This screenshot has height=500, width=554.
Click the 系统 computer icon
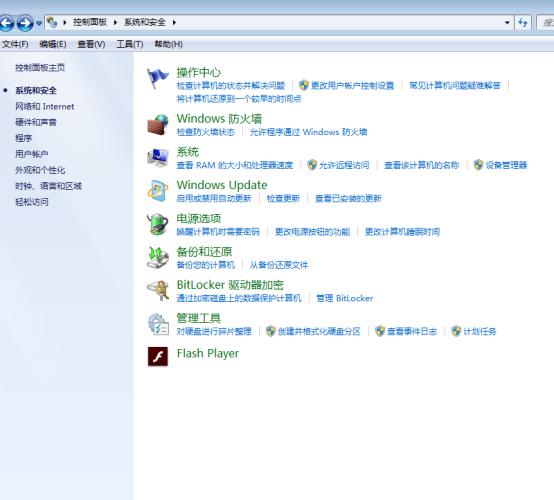click(x=158, y=158)
